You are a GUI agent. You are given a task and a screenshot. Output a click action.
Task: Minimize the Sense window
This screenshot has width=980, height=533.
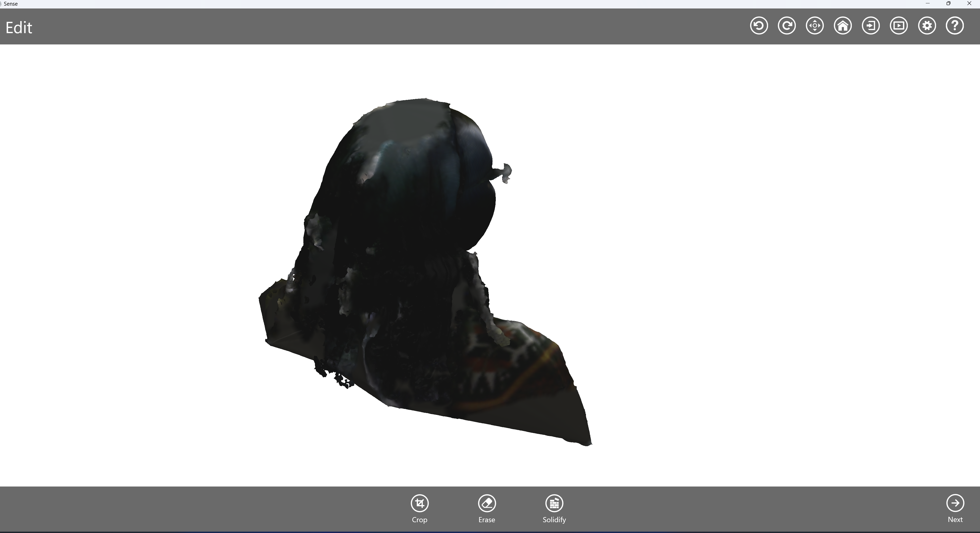coord(928,3)
